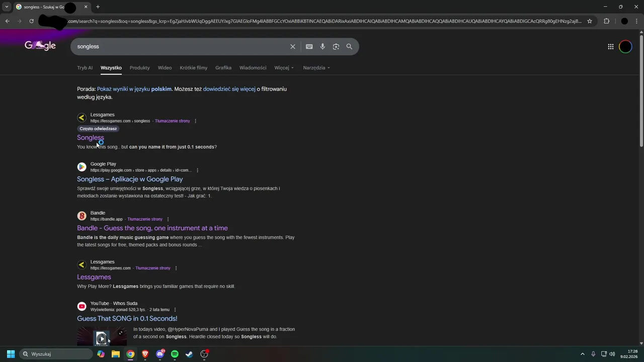Open Guess That SONG in 0.1 Seconds!
This screenshot has width=644, height=362.
coord(127,318)
